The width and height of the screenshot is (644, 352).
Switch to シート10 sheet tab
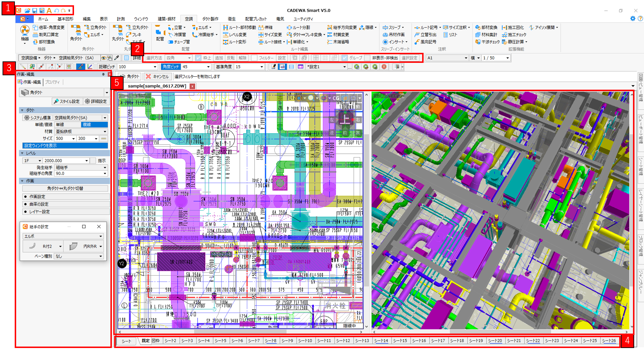tap(305, 341)
